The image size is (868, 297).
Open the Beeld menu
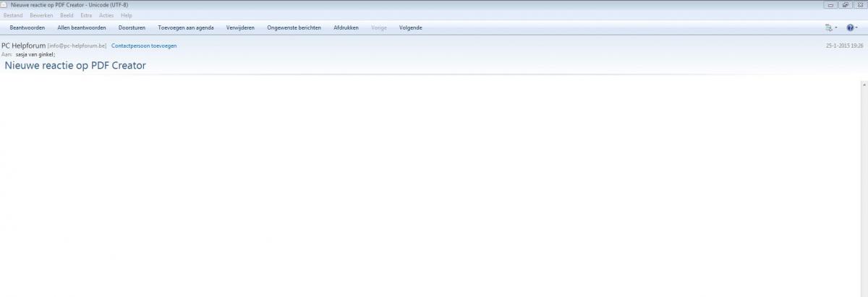[67, 15]
